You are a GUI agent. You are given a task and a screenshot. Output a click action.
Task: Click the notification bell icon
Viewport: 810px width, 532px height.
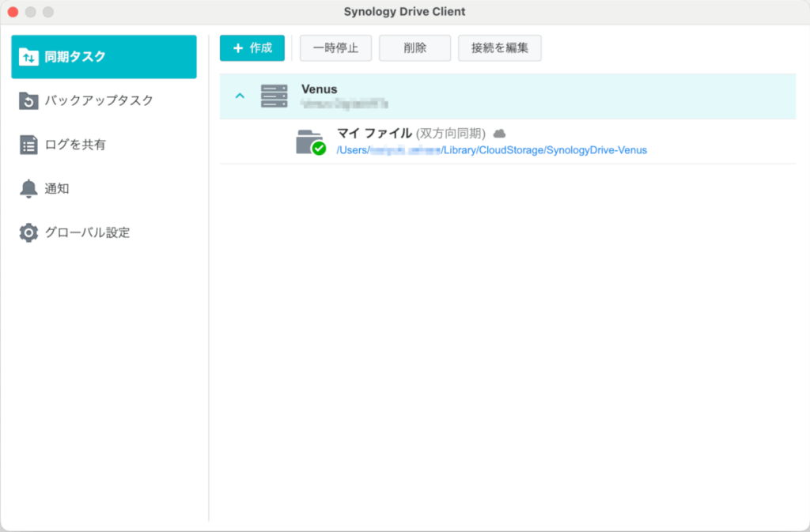28,189
